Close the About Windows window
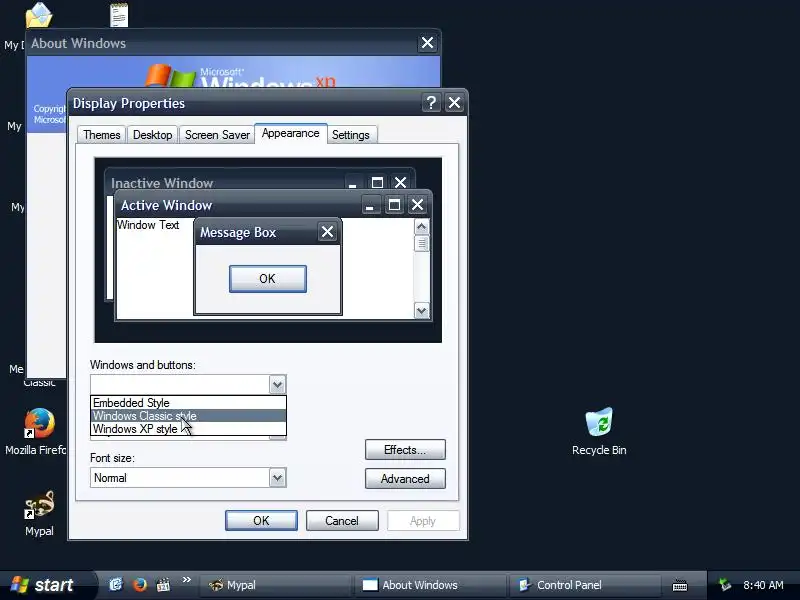Image resolution: width=800 pixels, height=600 pixels. 428,43
